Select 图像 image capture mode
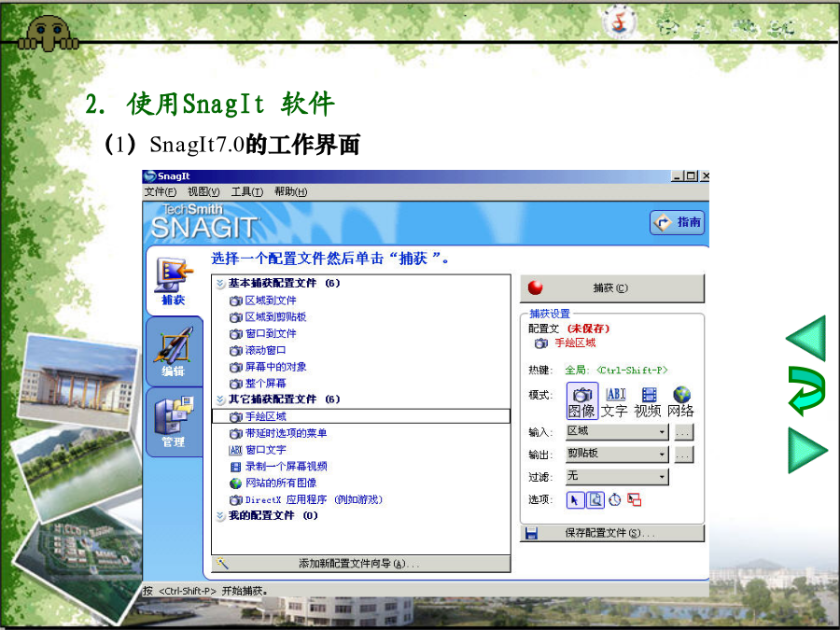 point(581,401)
